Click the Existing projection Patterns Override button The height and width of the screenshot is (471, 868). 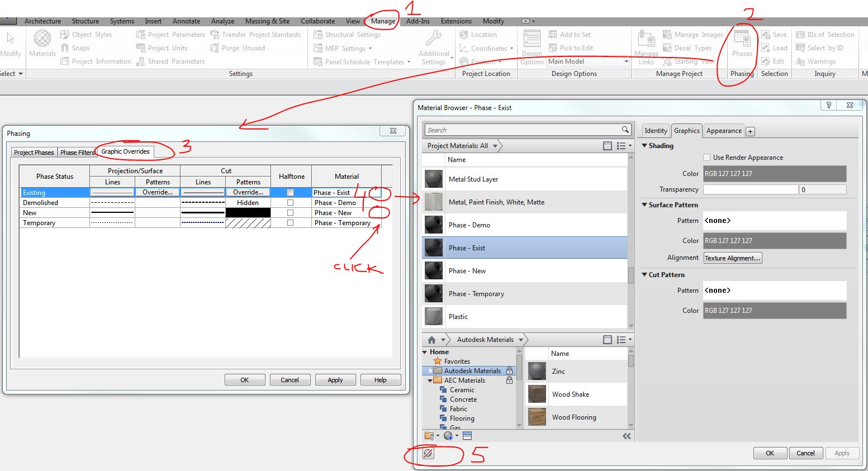coord(158,192)
